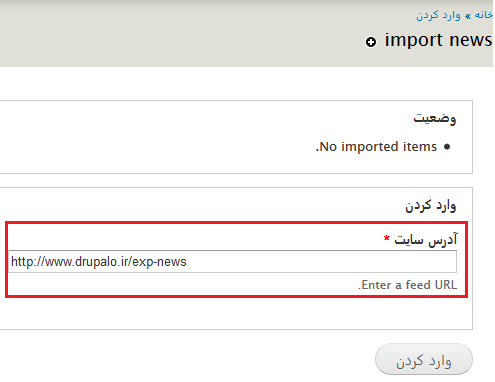Click the red required asterisk
This screenshot has height=382, width=495.
pyautogui.click(x=387, y=239)
